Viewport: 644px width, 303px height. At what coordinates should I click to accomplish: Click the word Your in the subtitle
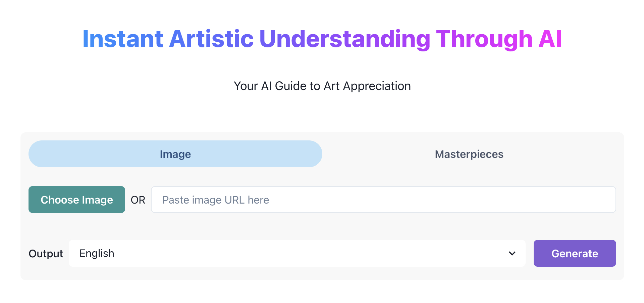click(246, 86)
